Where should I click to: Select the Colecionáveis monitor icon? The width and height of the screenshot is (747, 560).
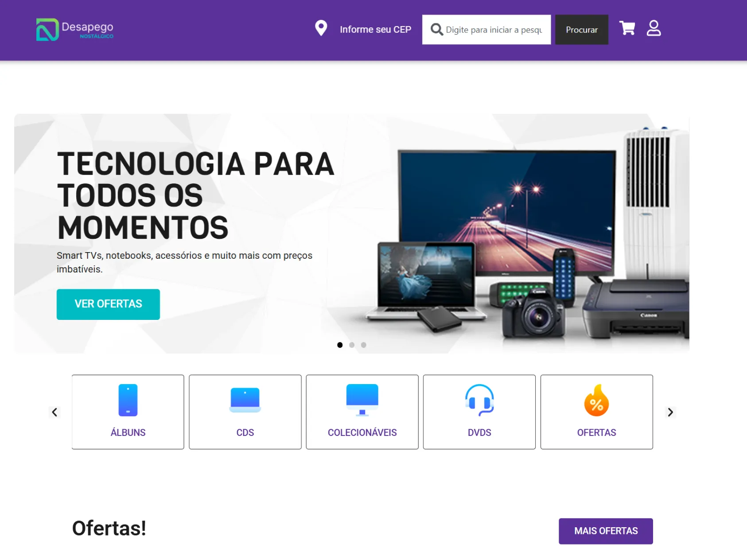(362, 400)
